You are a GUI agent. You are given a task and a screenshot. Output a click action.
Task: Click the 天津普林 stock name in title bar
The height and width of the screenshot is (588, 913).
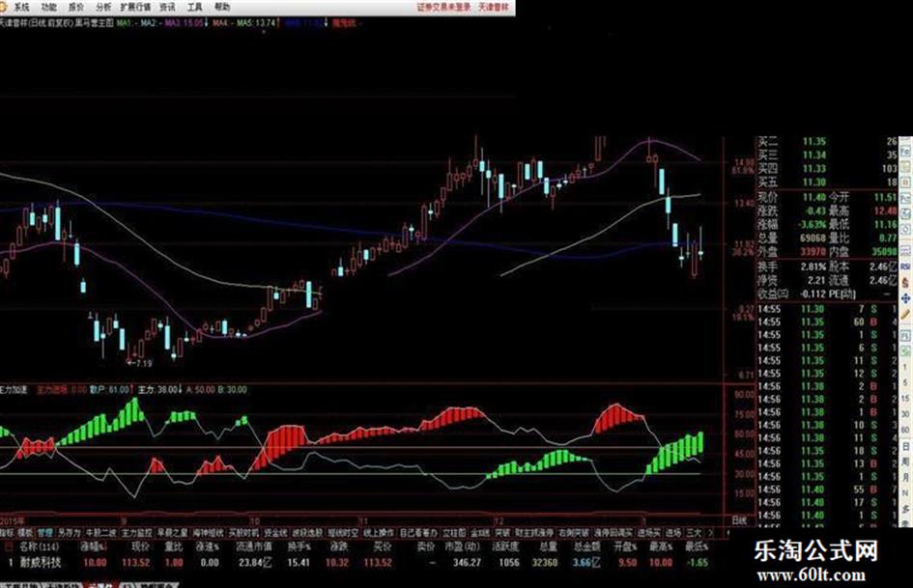coord(494,7)
